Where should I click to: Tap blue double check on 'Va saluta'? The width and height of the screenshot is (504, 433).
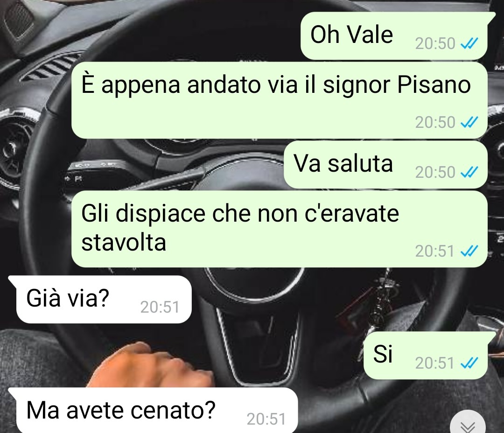pyautogui.click(x=469, y=172)
